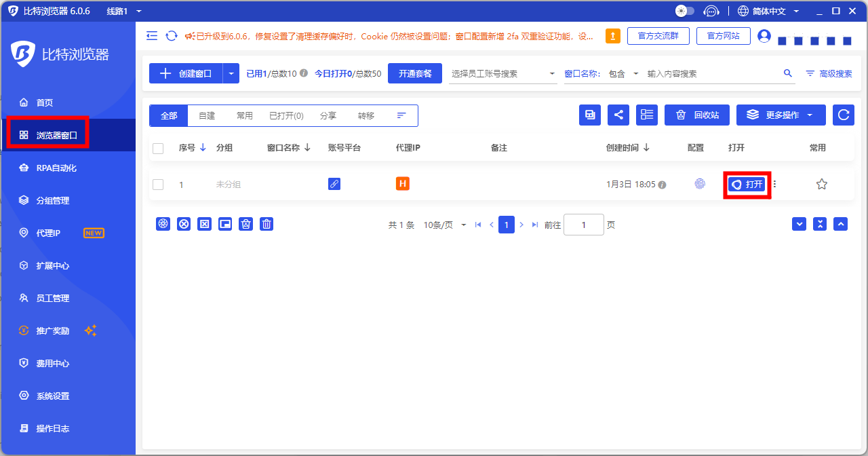The height and width of the screenshot is (456, 868).
Task: Open the 官方网站 button
Action: 723,36
